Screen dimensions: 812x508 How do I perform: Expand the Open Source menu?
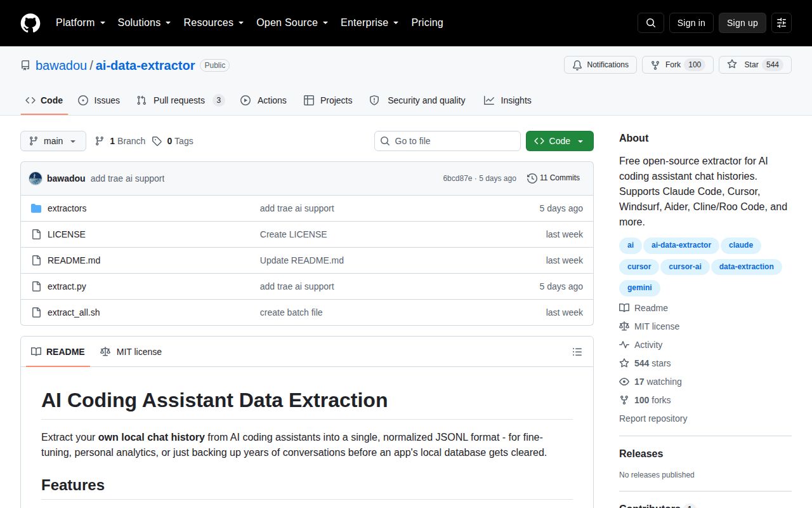[292, 23]
